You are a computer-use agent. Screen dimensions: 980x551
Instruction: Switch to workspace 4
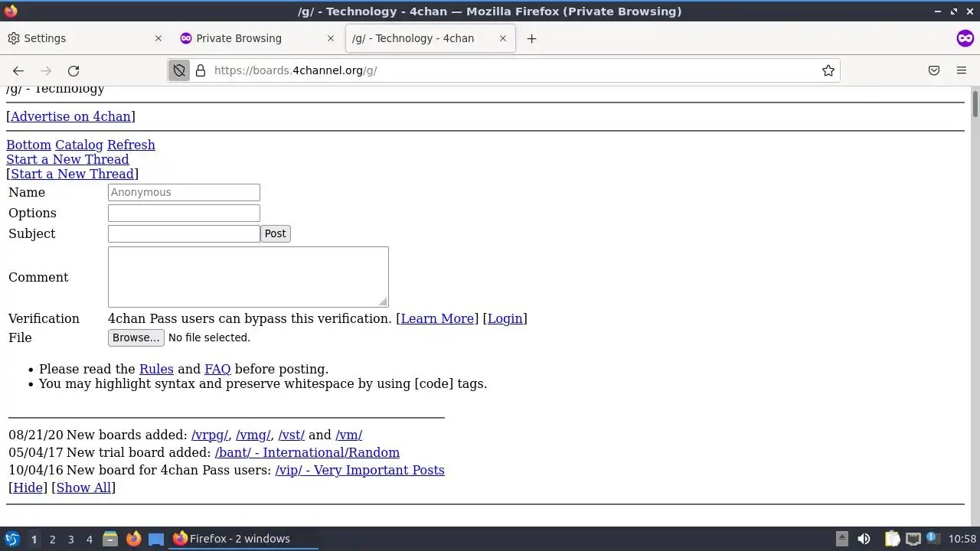pos(89,539)
